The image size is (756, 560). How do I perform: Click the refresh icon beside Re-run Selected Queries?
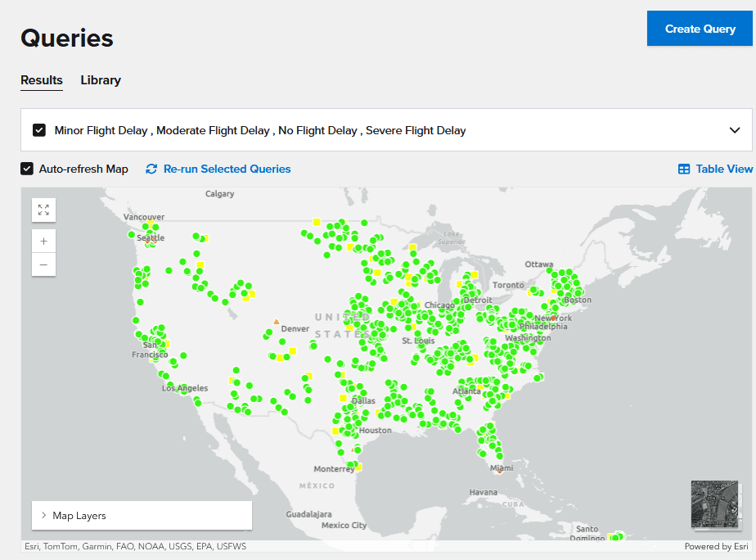pos(151,169)
